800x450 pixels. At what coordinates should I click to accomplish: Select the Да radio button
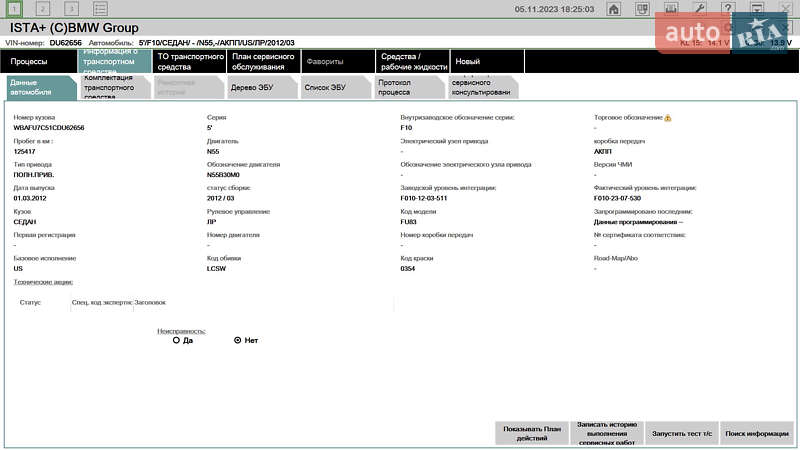[176, 340]
